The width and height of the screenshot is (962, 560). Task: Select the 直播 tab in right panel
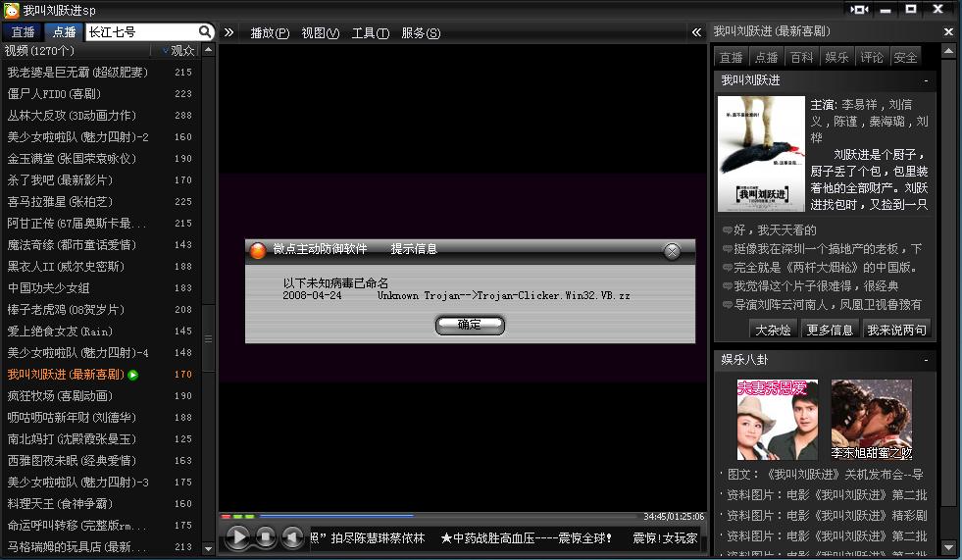point(731,57)
